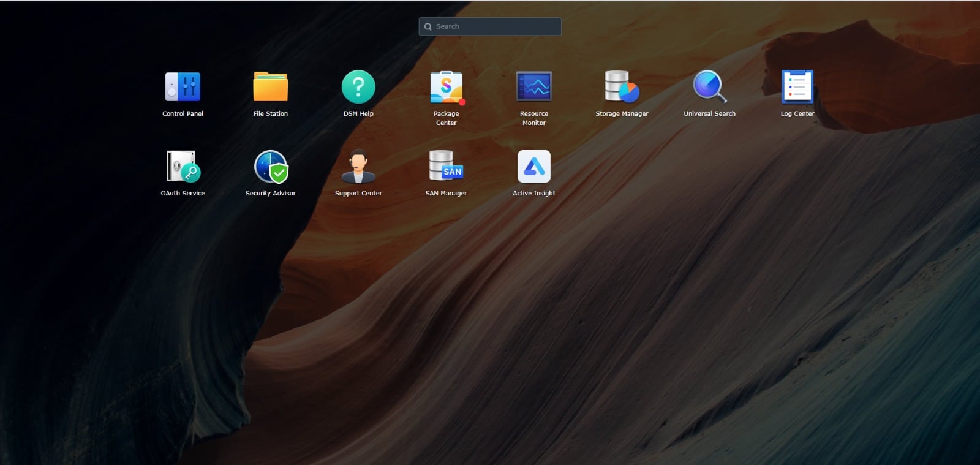Open Log Center app
The image size is (980, 465).
click(x=797, y=87)
